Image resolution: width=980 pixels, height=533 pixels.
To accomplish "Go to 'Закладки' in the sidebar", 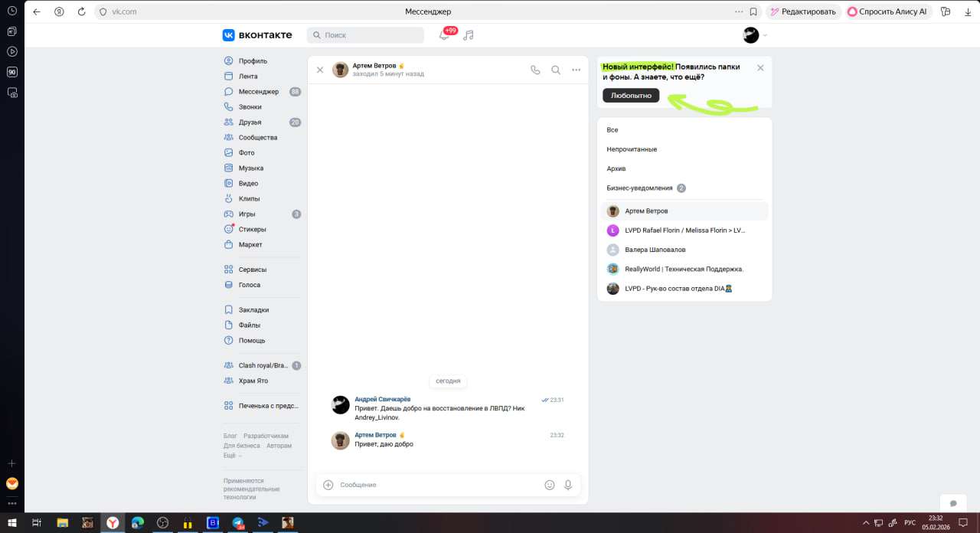I will [253, 310].
